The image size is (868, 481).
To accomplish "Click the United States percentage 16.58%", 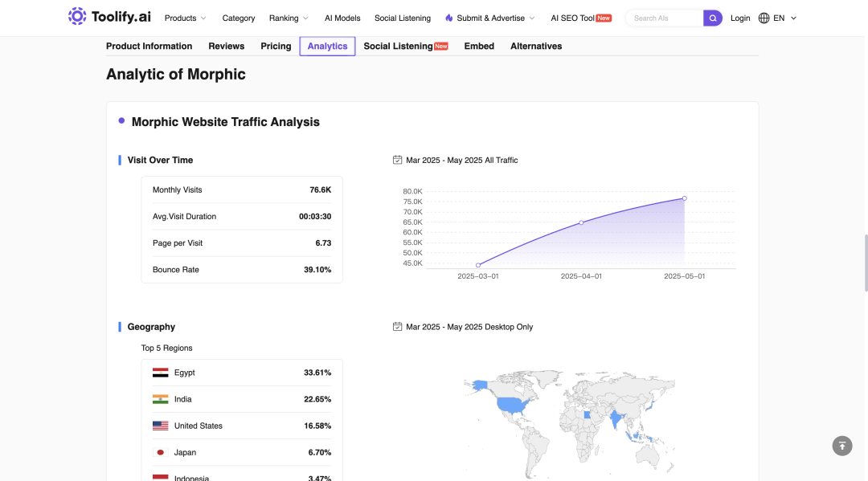I will click(x=317, y=426).
